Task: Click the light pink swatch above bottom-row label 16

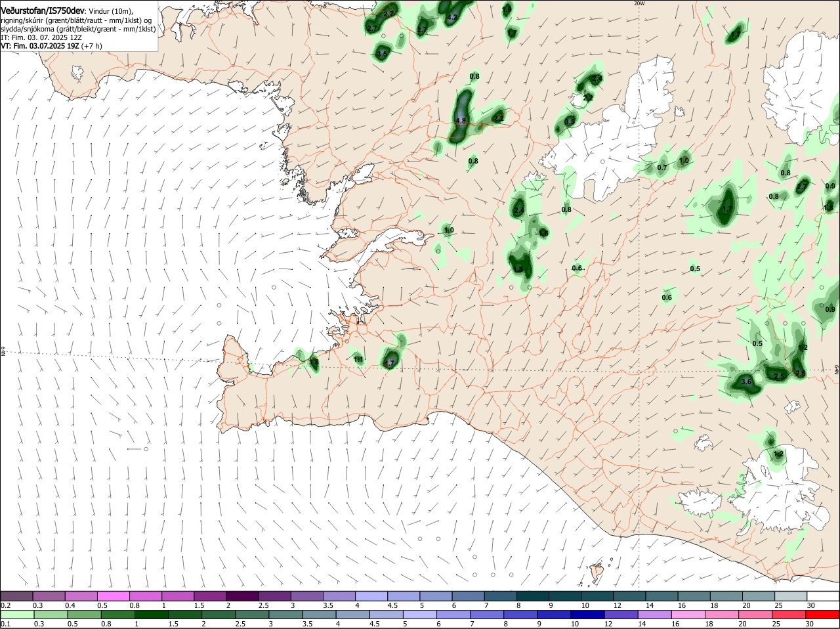Action: click(688, 615)
